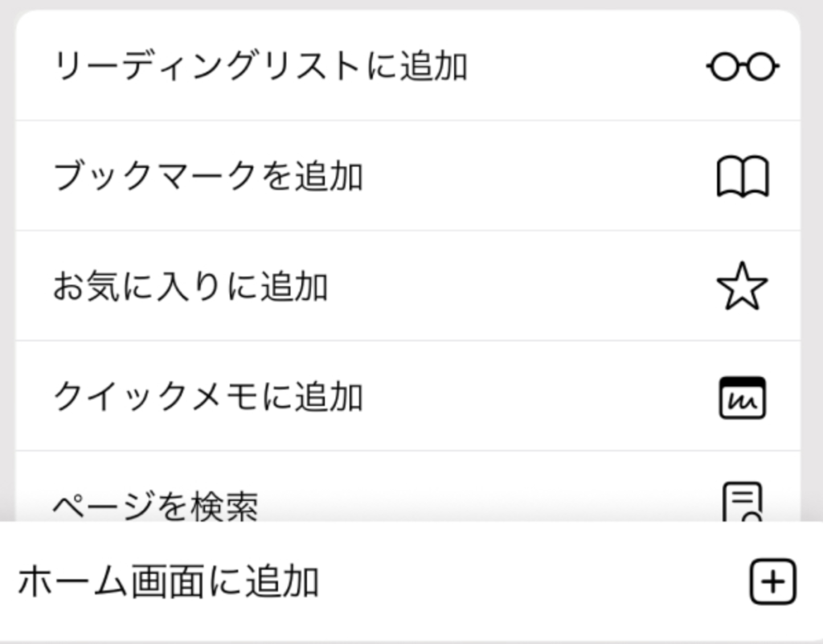Image resolution: width=823 pixels, height=644 pixels.
Task: Tap the plus square home screen icon
Action: pos(772,581)
